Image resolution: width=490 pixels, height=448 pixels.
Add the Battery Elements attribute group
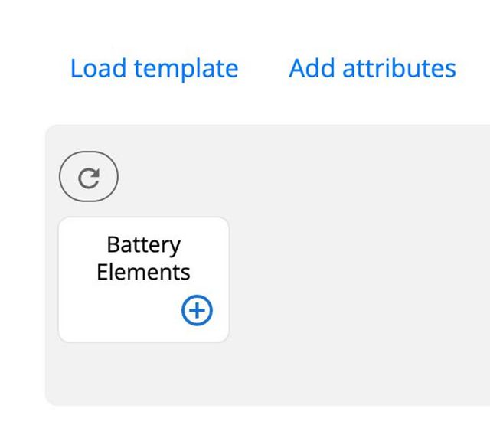tap(198, 310)
